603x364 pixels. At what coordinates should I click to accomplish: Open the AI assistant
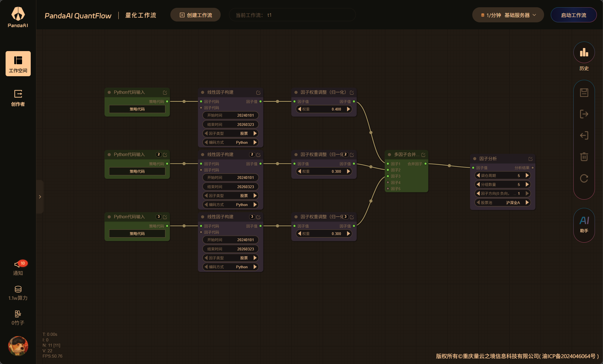coord(584,224)
